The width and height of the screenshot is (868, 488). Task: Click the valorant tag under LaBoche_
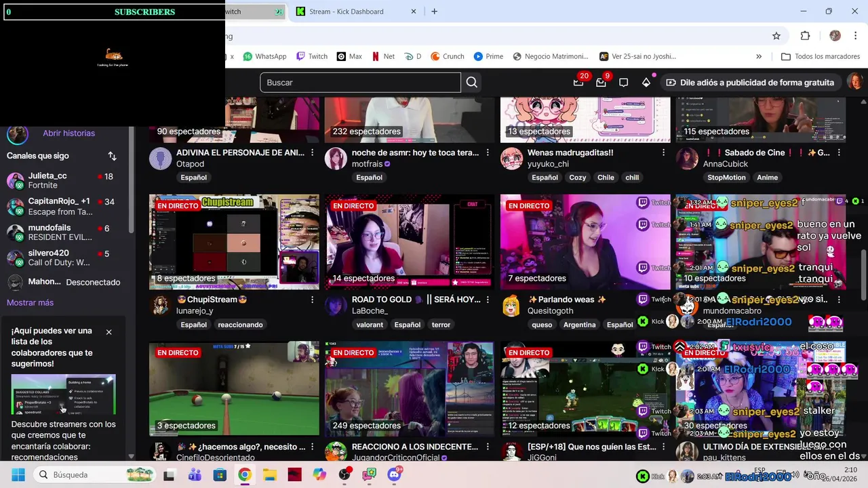[370, 325]
